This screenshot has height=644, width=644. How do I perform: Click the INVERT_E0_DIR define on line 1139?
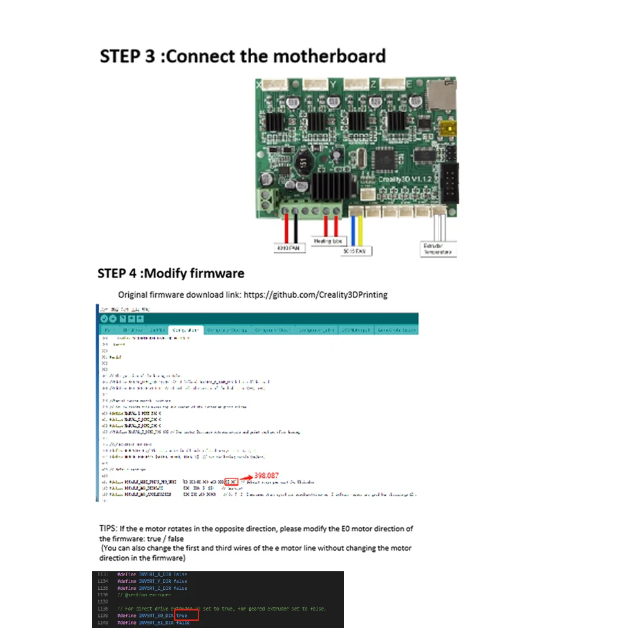[x=153, y=616]
